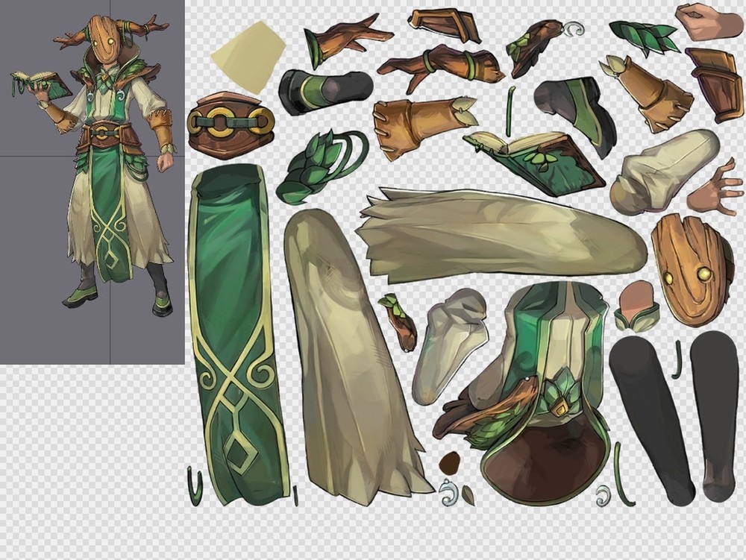The width and height of the screenshot is (746, 560).
Task: Select the wooden mask with glowing eyes
Action: point(690,268)
